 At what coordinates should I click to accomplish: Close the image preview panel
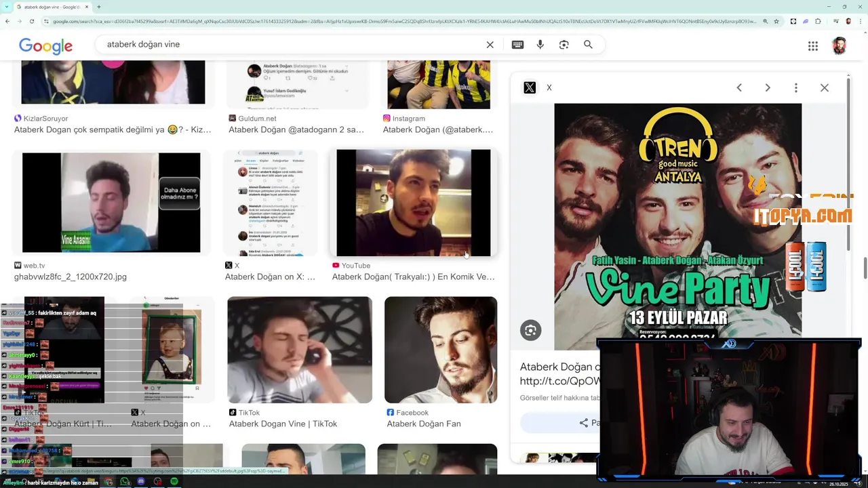[825, 87]
